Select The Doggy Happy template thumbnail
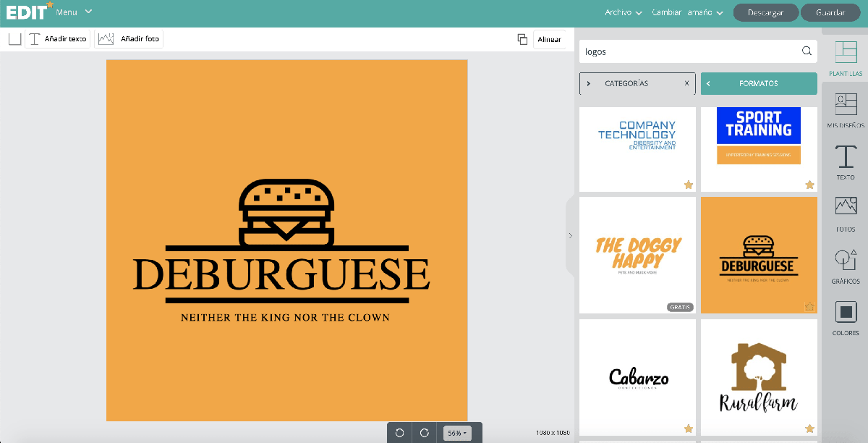Screen dimensions: 868x443 (637, 255)
